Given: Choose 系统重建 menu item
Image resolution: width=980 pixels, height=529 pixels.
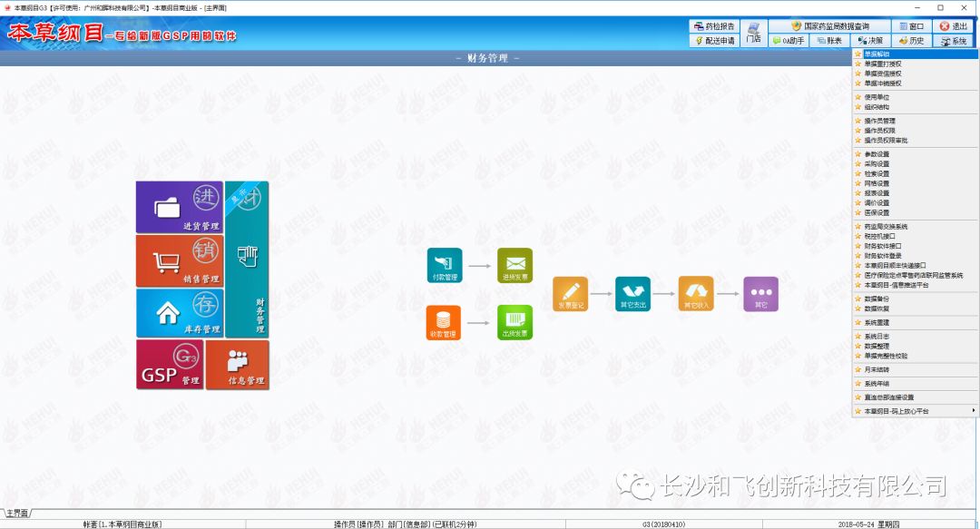Looking at the screenshot, I should (915, 323).
